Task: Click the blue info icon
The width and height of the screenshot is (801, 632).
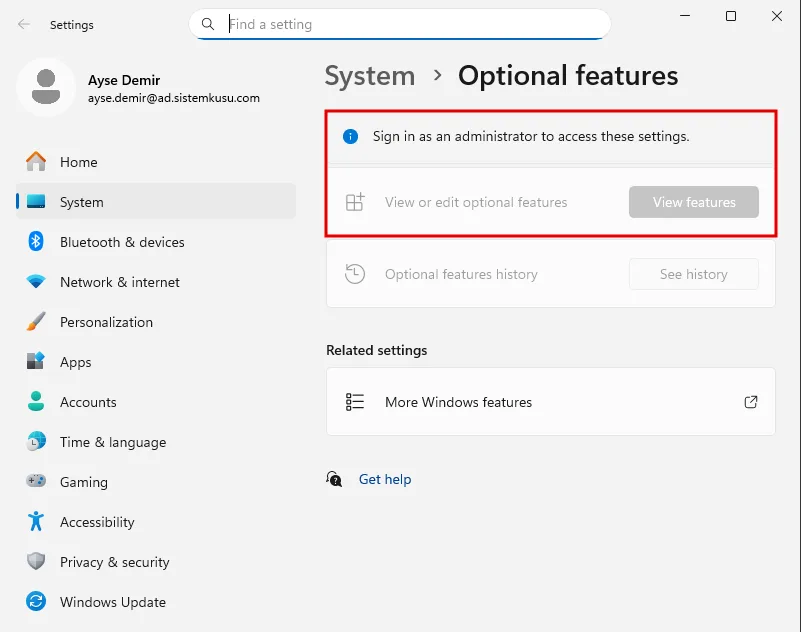Action: pyautogui.click(x=350, y=136)
